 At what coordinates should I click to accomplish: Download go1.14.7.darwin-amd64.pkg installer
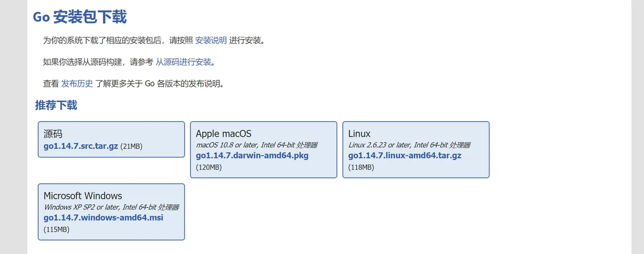coord(252,156)
